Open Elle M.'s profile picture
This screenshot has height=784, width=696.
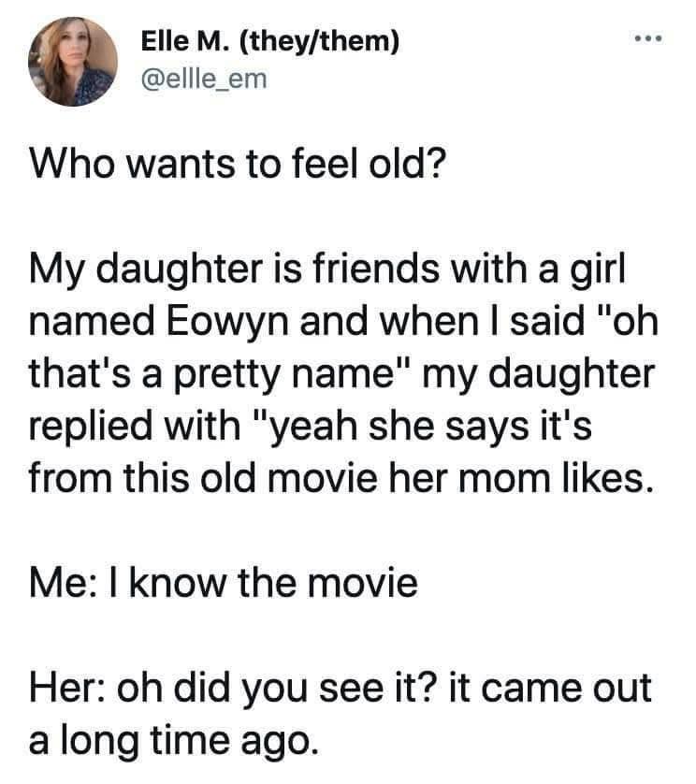pos(73,62)
